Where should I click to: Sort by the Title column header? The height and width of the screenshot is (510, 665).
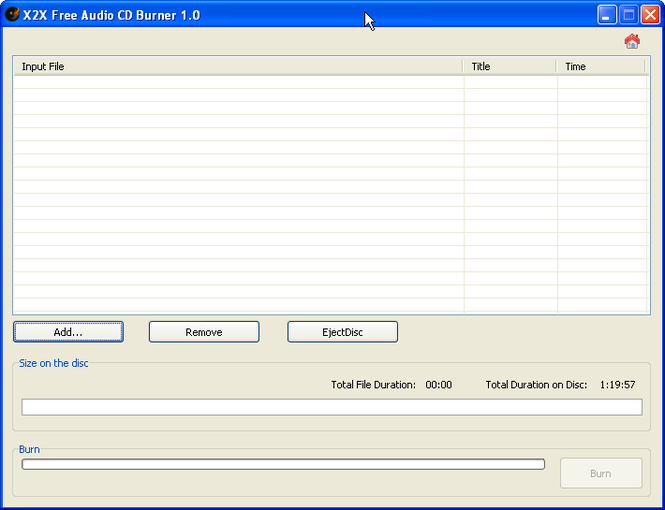click(509, 67)
